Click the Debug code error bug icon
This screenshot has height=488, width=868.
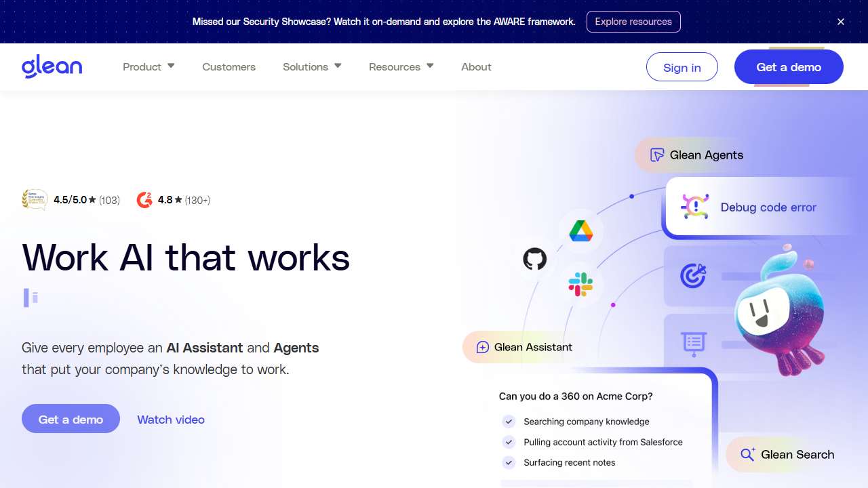click(694, 207)
